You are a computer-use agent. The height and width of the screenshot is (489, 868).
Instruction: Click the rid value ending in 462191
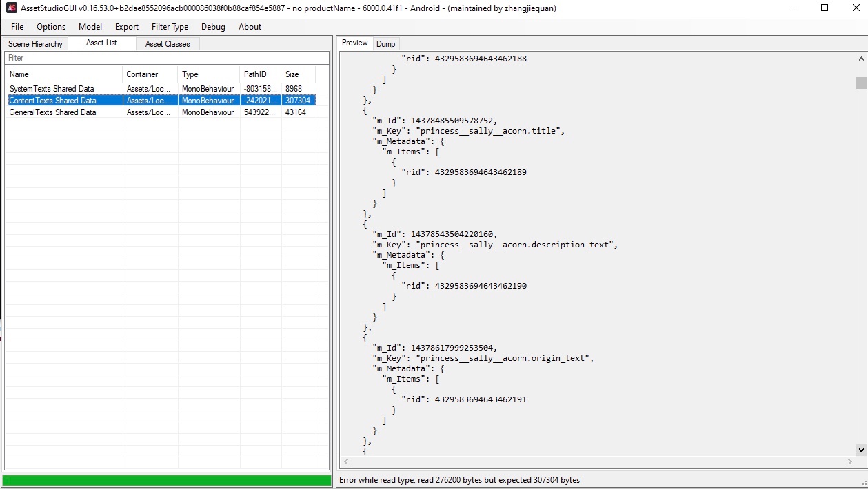pos(481,400)
